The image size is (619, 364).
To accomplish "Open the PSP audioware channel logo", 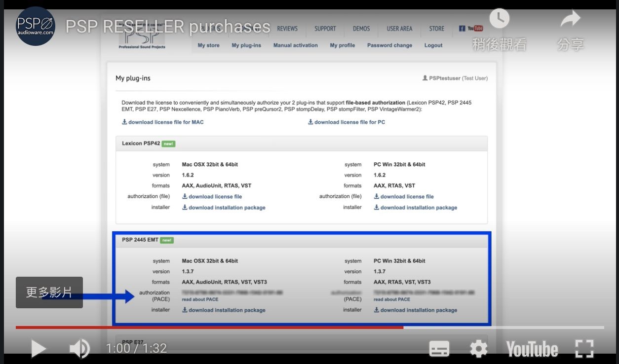I will (35, 26).
